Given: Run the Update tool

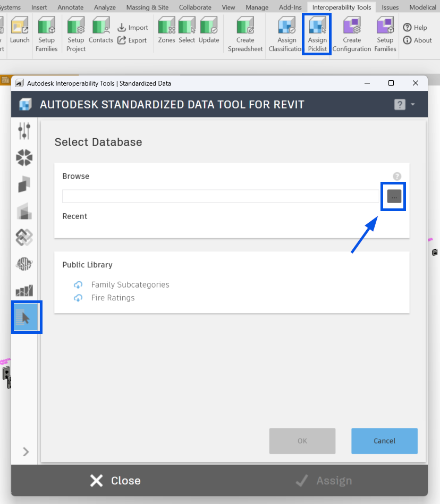Looking at the screenshot, I should (209, 31).
